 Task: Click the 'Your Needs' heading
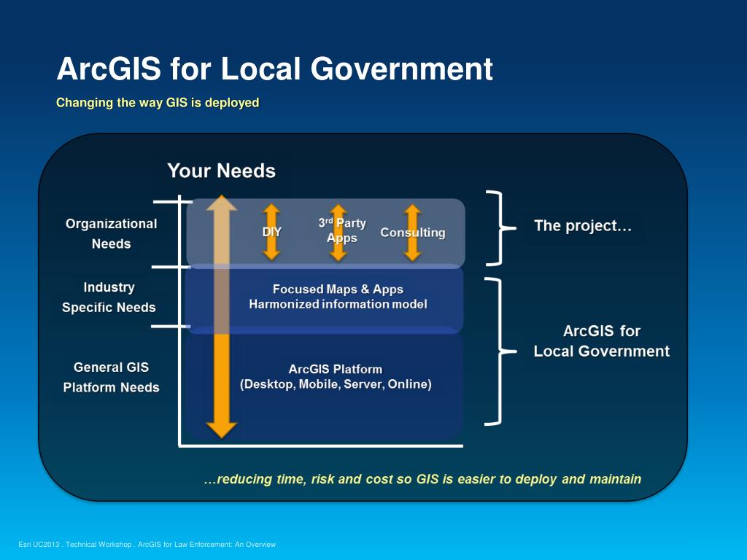pyautogui.click(x=222, y=171)
